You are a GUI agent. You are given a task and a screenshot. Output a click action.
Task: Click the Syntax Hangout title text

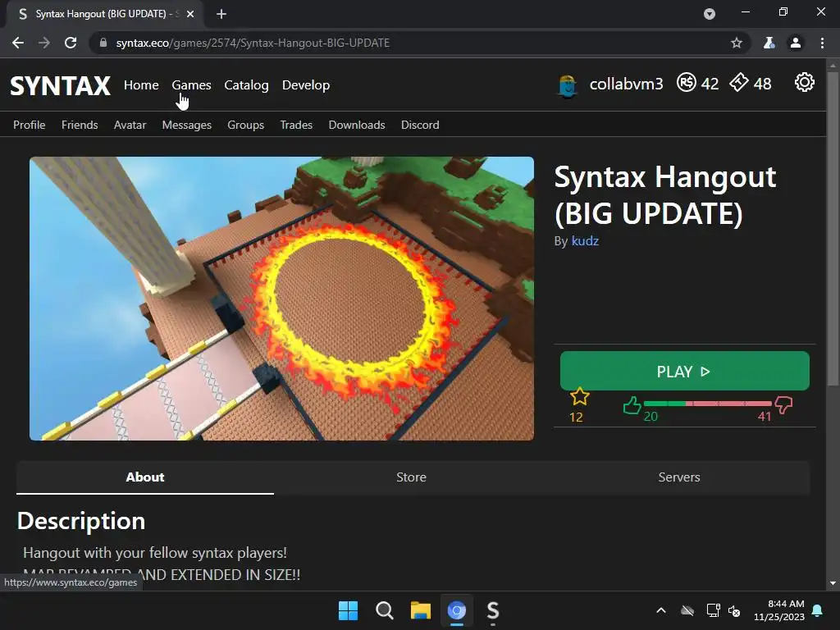(x=664, y=195)
